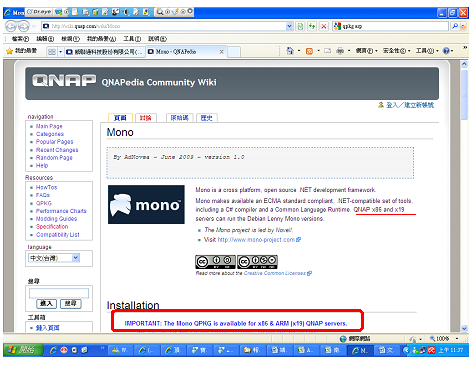
Task: Click the browser Forward arrow
Action: coord(23,26)
